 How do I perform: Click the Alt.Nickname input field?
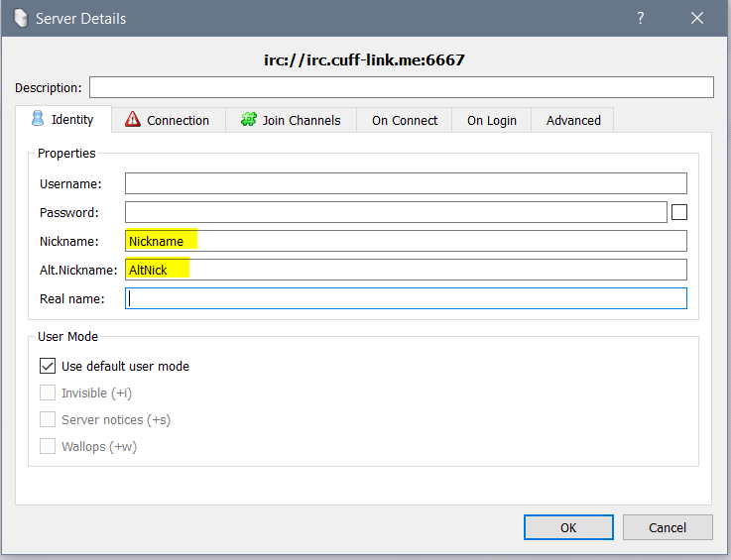(x=406, y=270)
